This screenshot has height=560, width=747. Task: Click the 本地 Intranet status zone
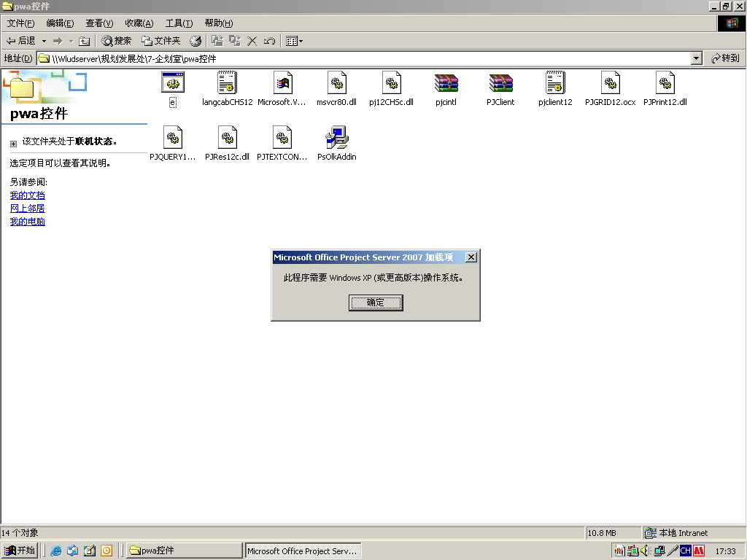point(676,533)
